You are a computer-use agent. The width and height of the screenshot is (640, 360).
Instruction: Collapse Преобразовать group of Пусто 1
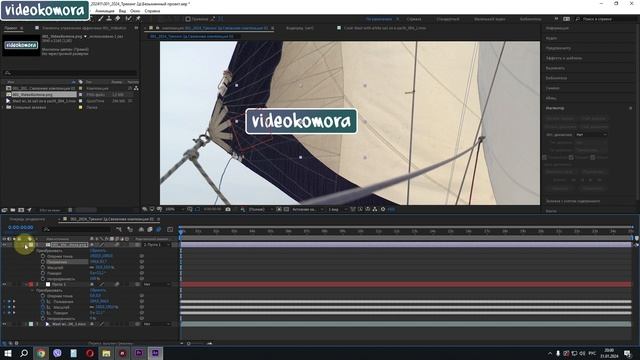point(32,290)
